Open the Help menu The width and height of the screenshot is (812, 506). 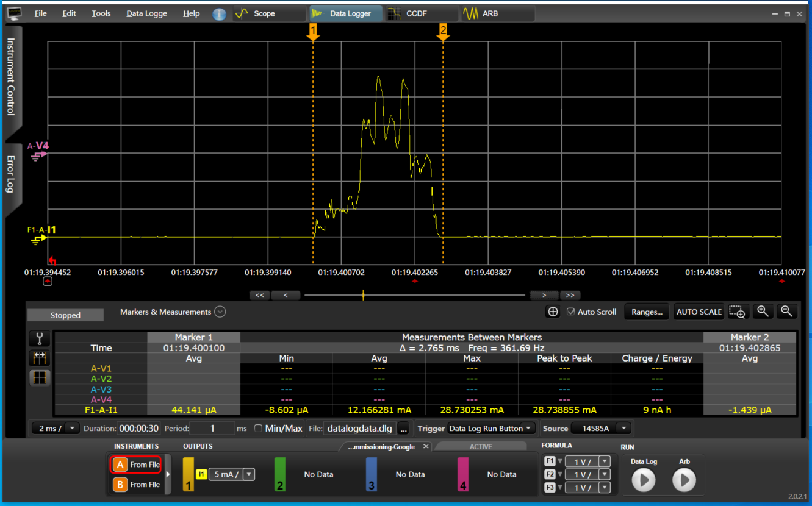[192, 13]
